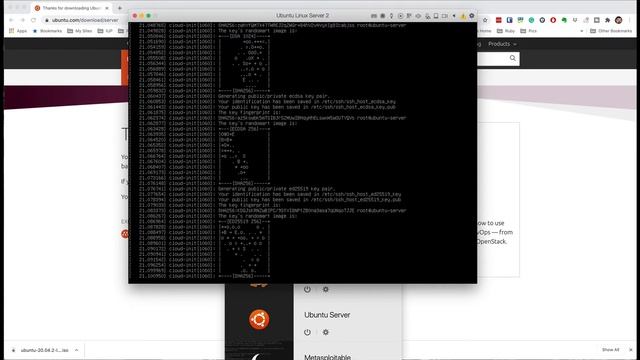Select the Ubuntu Server VM thumbnail
This screenshot has height=360, width=640.
259,319
